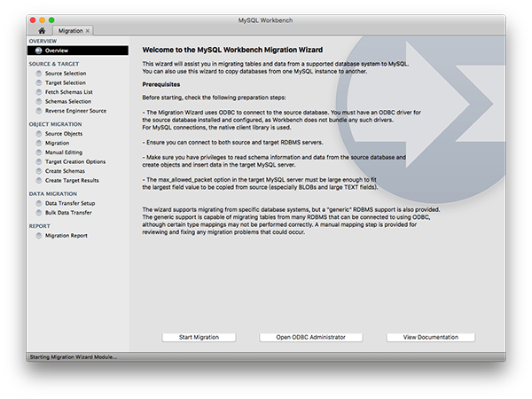Open ODBC Administrator
The image size is (532, 399).
coord(311,337)
